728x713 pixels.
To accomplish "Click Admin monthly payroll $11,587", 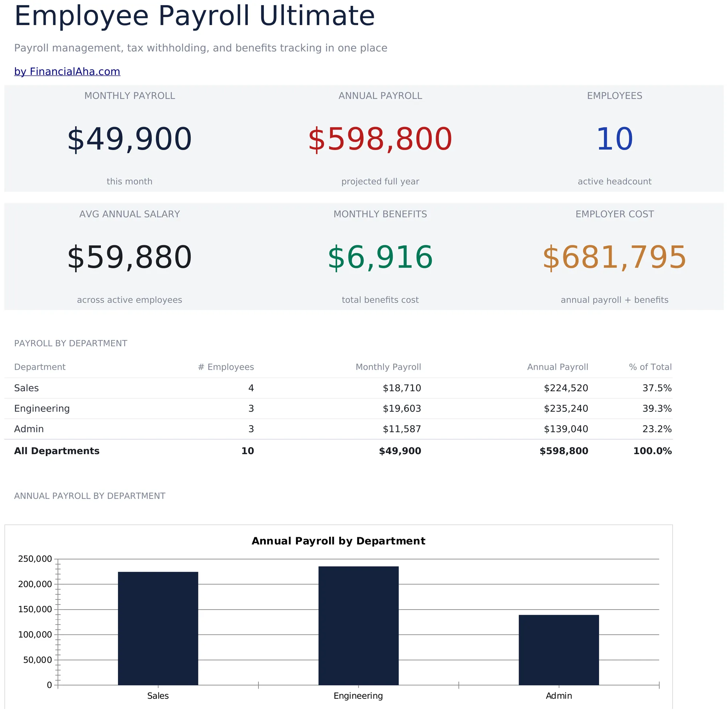I will [x=402, y=429].
